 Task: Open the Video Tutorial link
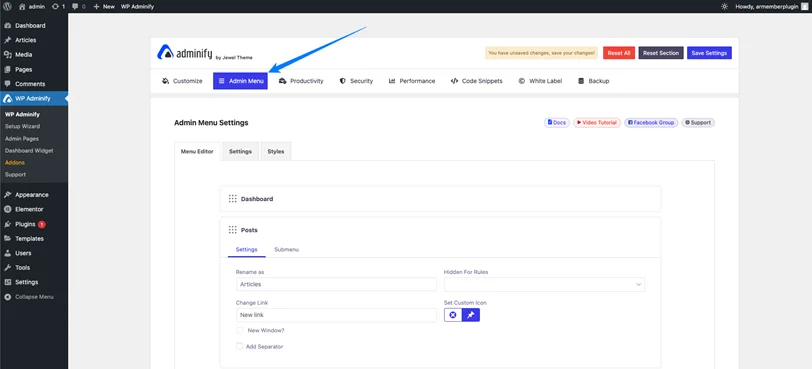[x=597, y=123]
